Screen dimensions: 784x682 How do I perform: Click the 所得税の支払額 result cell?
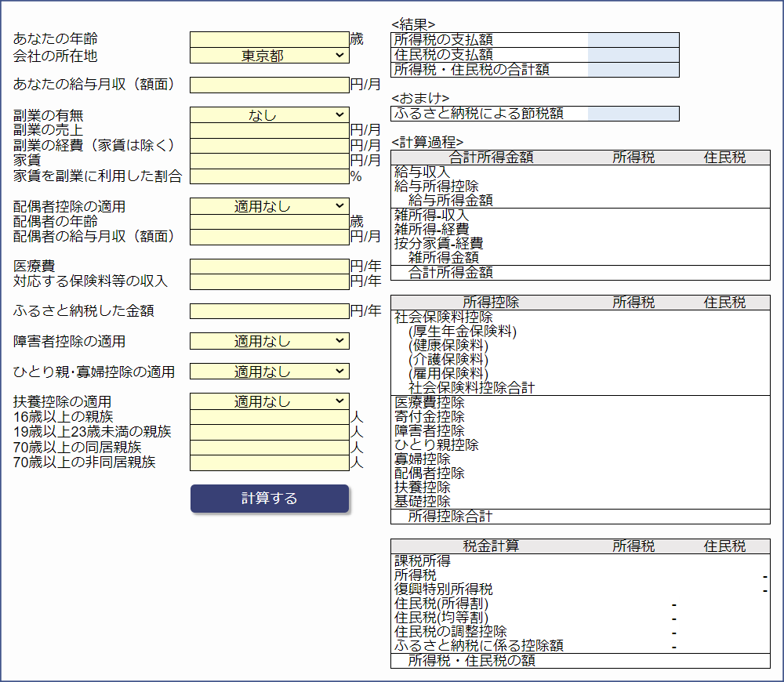click(x=633, y=40)
